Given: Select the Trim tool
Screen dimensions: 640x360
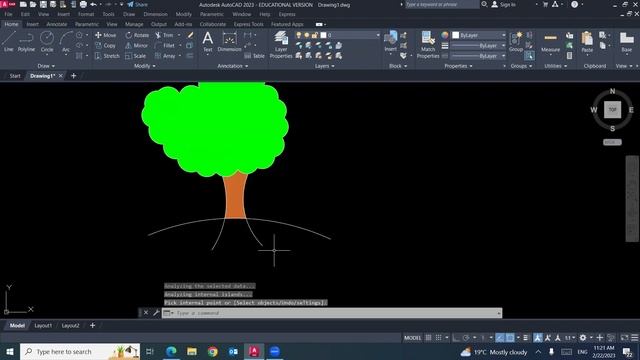Looking at the screenshot, I should (x=164, y=35).
